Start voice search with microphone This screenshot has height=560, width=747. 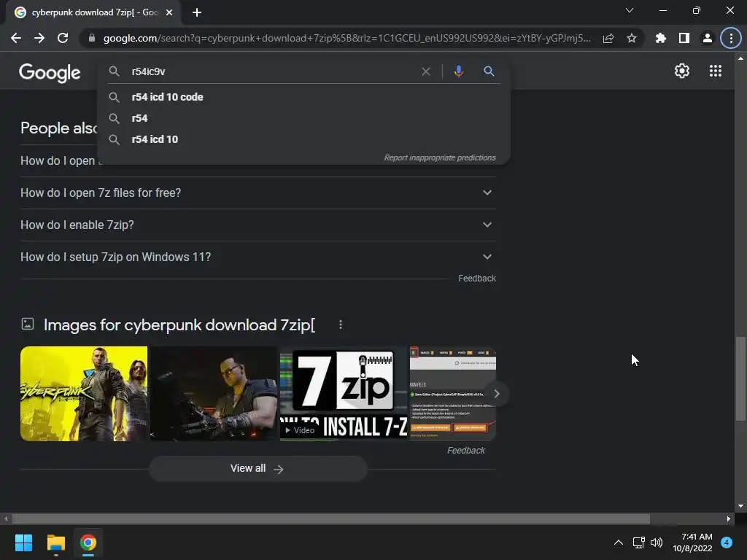458,71
